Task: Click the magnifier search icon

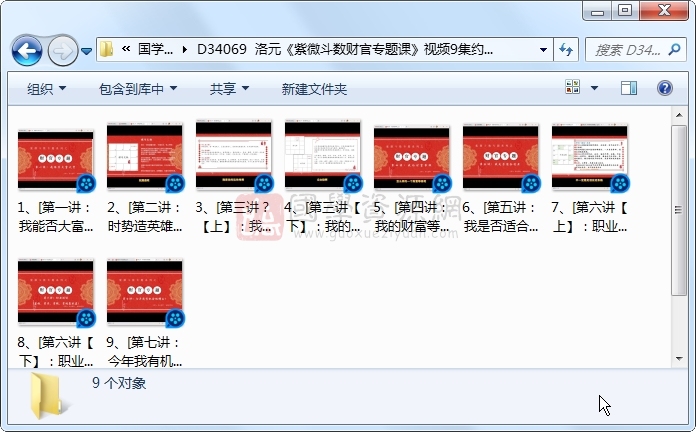Action: tap(674, 49)
